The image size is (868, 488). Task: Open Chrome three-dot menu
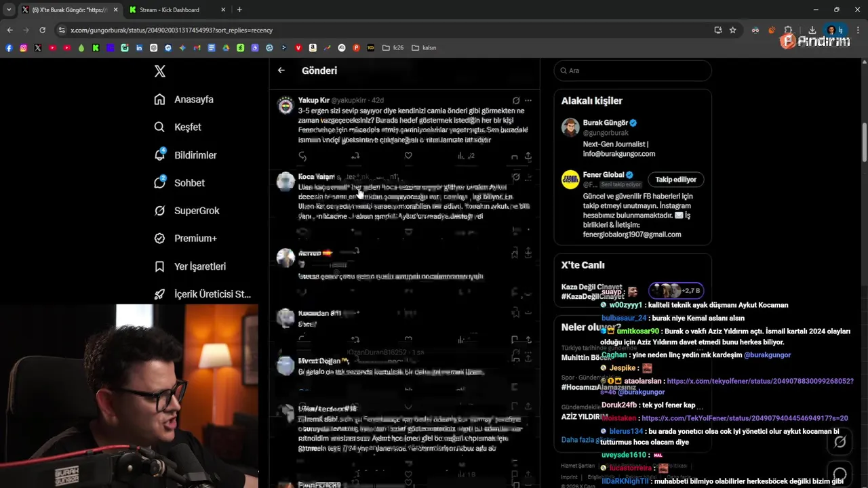859,30
